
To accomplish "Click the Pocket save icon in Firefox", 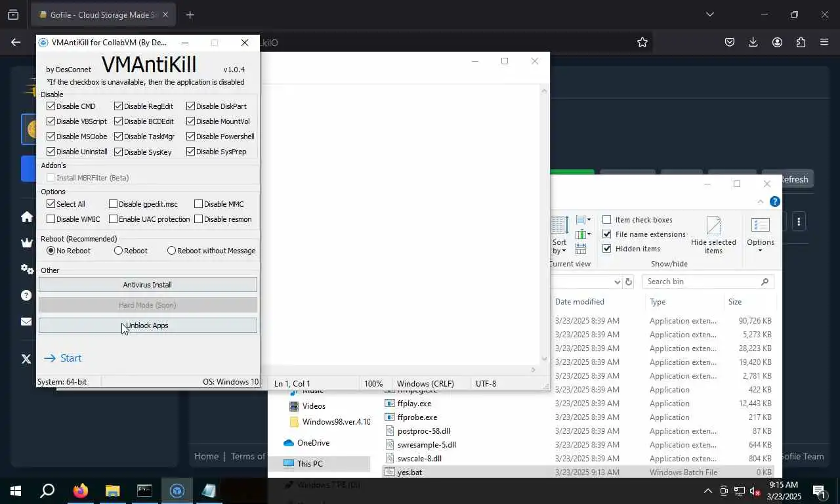I will click(730, 42).
